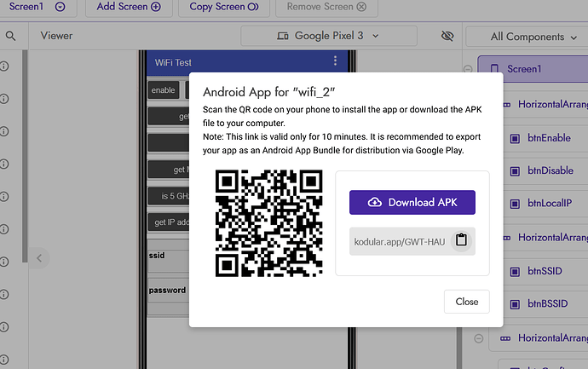Click the palette scrollbar on the left

[25, 156]
